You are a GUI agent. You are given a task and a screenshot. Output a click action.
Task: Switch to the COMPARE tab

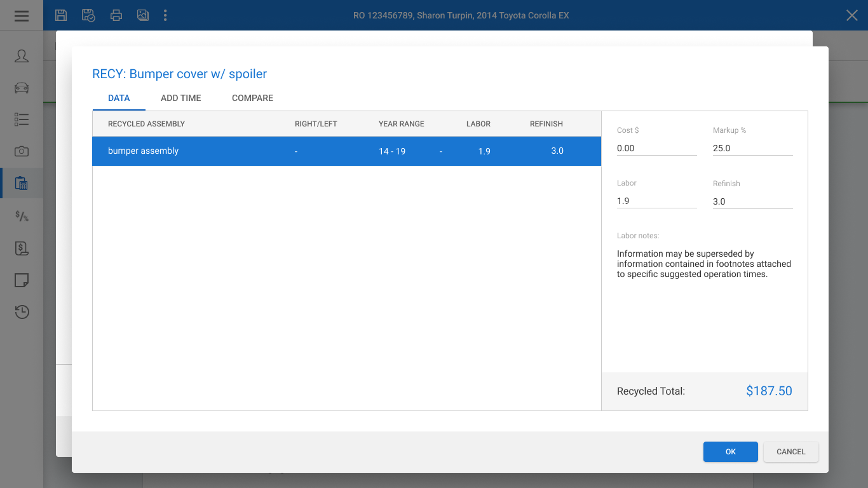(x=252, y=98)
